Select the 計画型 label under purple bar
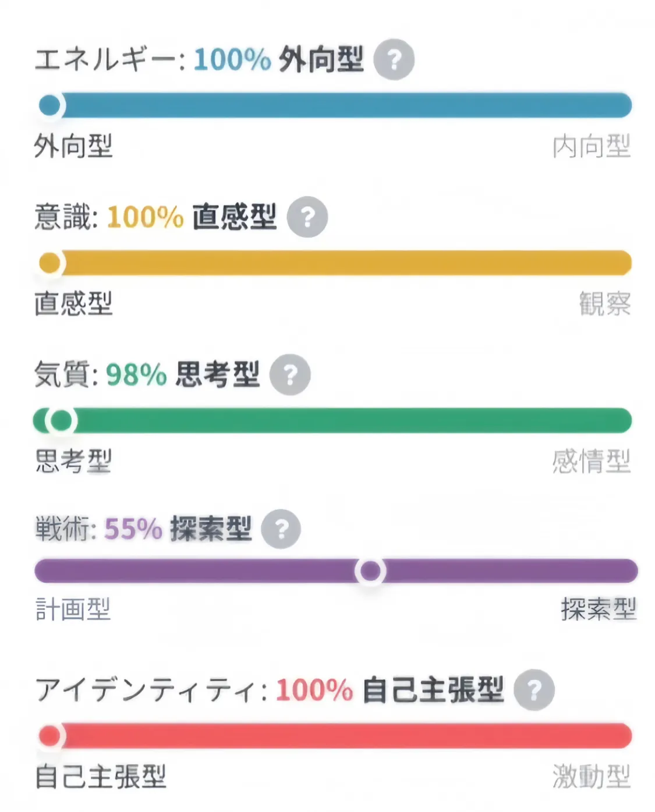Viewport: 655px width, 812px height. [73, 609]
